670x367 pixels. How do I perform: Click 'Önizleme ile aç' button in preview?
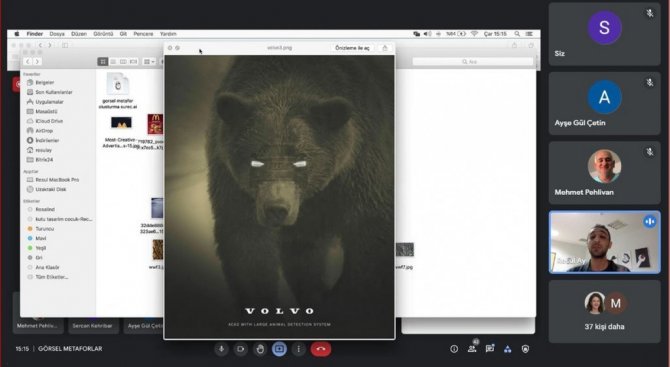click(352, 48)
